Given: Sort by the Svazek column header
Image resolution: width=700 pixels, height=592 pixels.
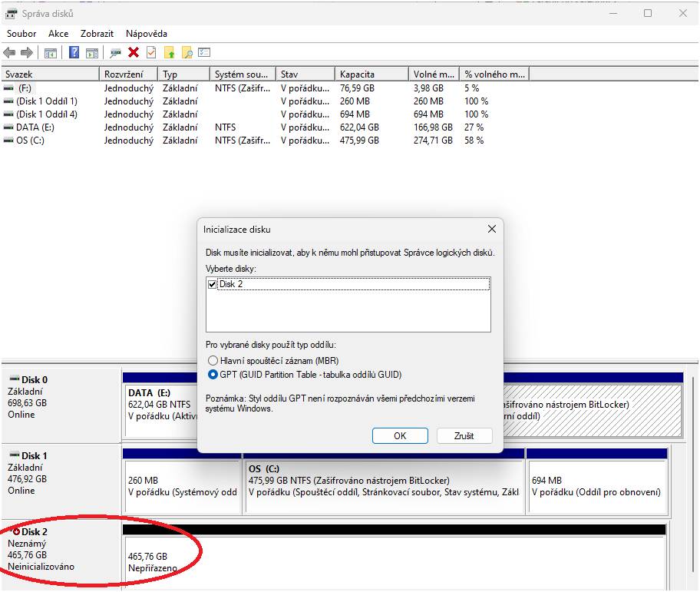Looking at the screenshot, I should 50,74.
